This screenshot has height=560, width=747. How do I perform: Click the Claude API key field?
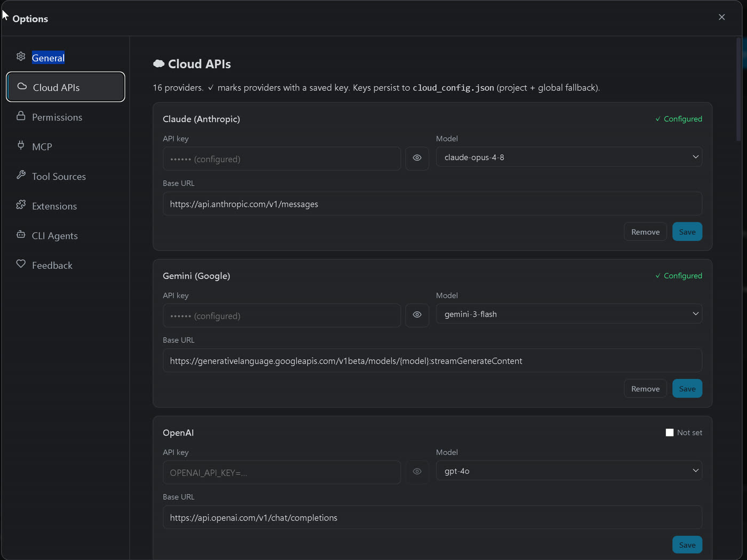coord(282,159)
